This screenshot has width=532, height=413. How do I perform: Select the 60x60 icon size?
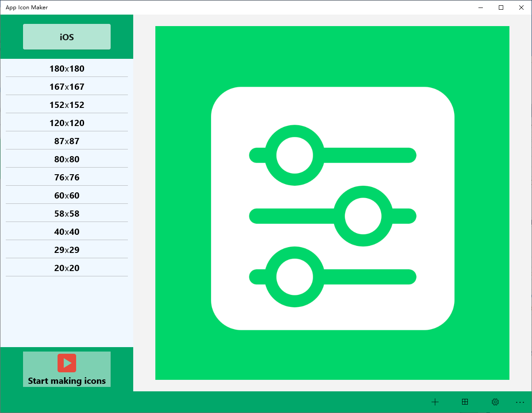click(x=66, y=195)
